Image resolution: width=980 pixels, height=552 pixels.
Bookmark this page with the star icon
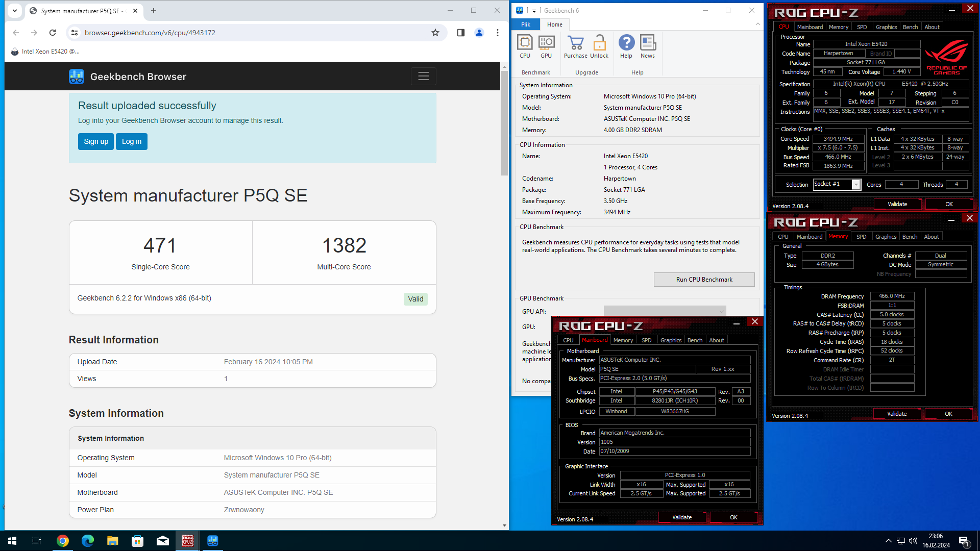(435, 33)
